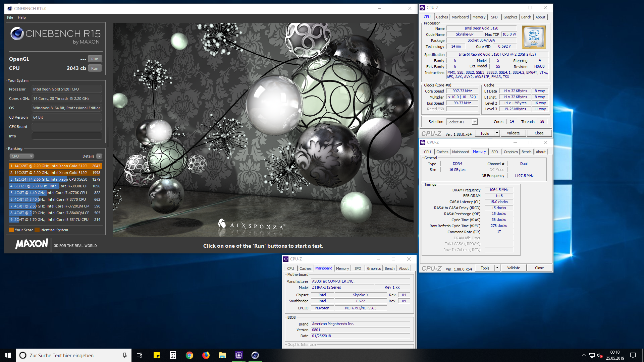
Task: Expand Tools dropdown arrow in Memory CPU-Z
Action: (x=497, y=268)
